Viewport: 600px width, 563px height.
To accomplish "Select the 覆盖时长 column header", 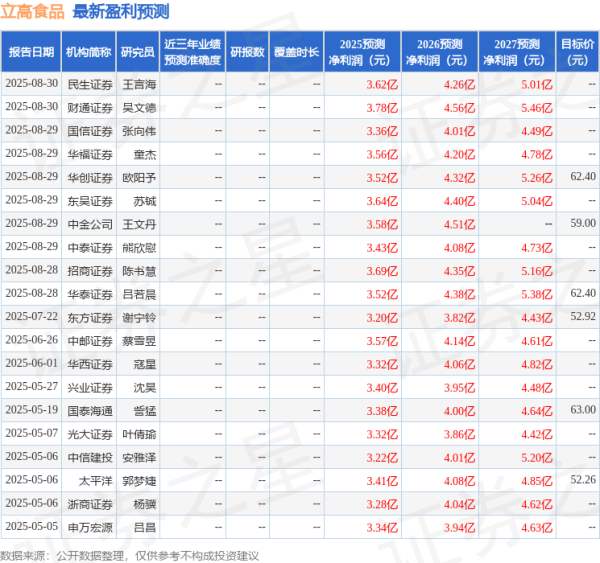I will tap(297, 51).
